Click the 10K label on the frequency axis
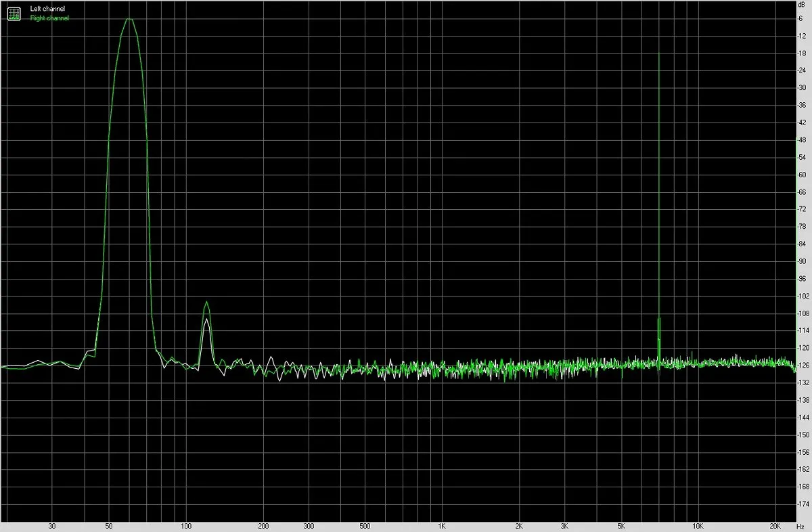Screen dimensions: 812x532 tap(698, 525)
